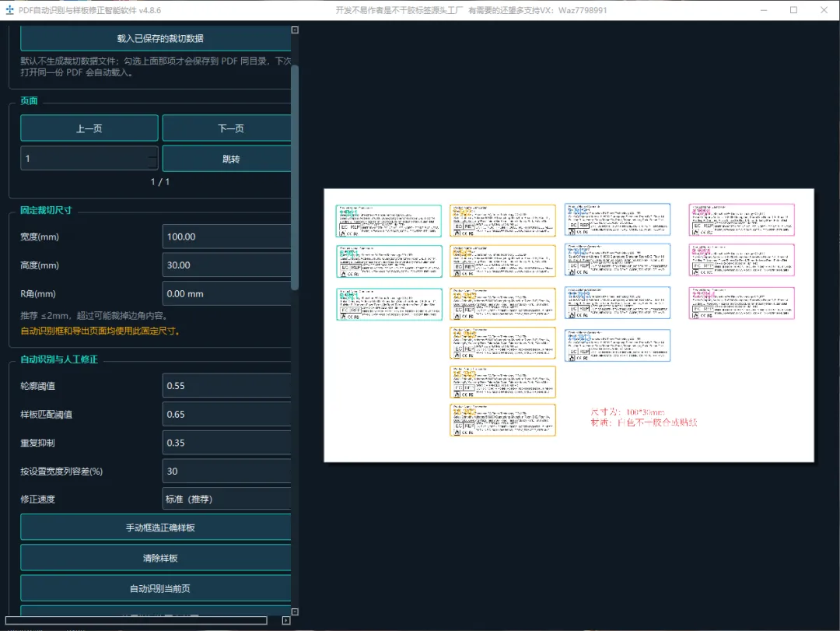Click the 样板匹配阈值 value field

[226, 415]
